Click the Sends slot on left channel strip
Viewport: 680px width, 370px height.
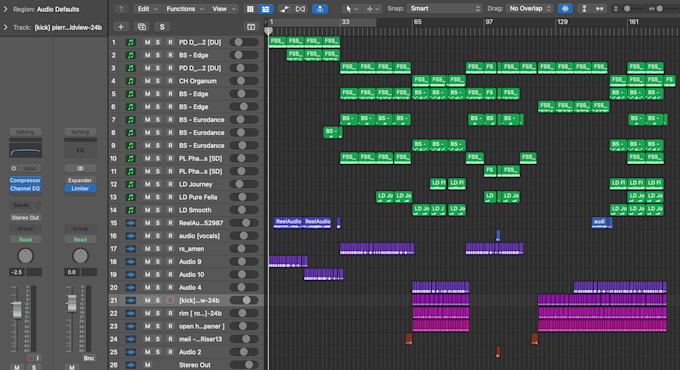pos(21,205)
